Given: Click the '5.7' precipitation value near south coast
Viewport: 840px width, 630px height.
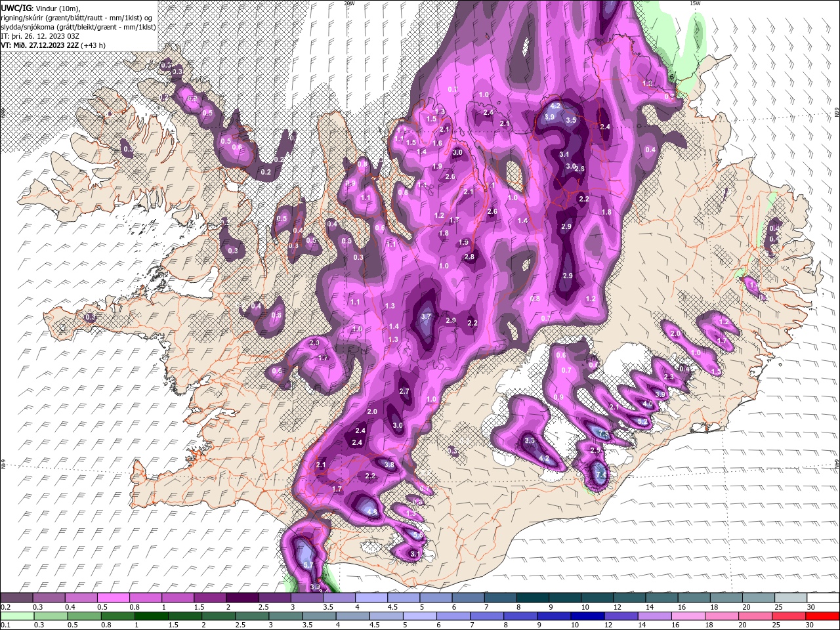Looking at the screenshot, I should 308,564.
